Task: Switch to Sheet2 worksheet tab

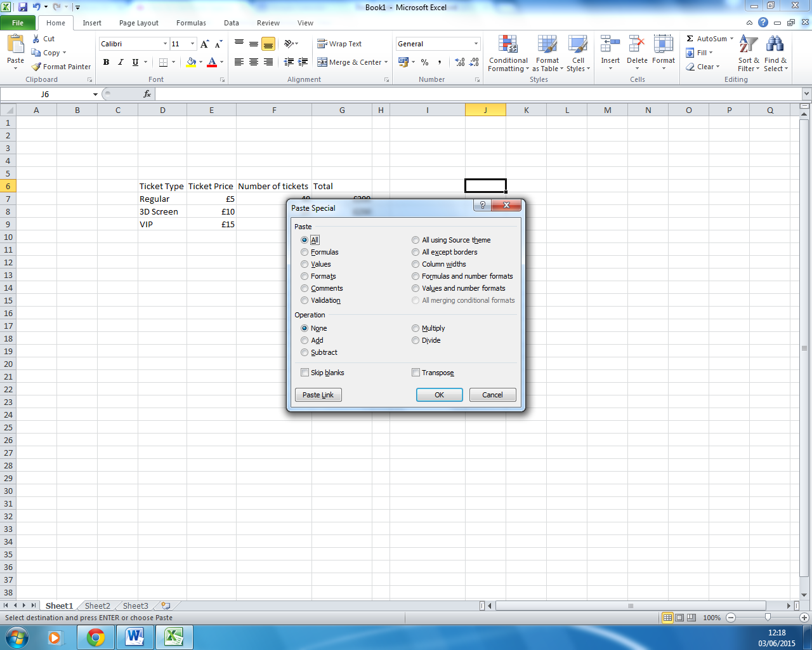Action: click(97, 606)
